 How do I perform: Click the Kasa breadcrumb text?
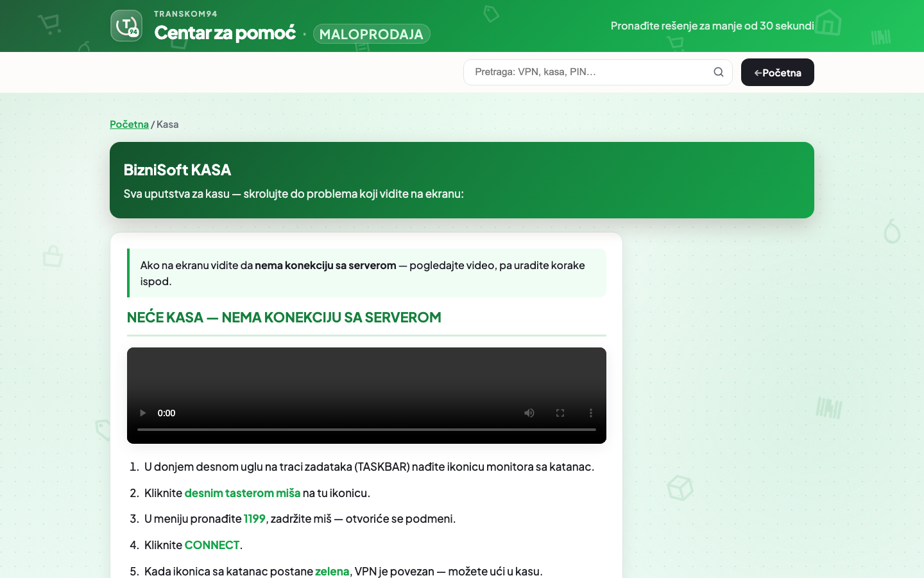pyautogui.click(x=167, y=124)
